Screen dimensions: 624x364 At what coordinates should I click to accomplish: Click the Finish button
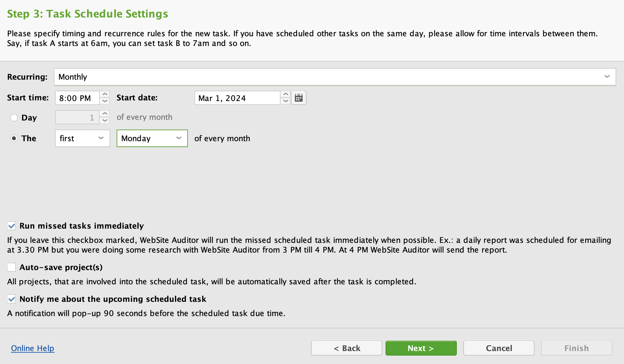pos(576,348)
